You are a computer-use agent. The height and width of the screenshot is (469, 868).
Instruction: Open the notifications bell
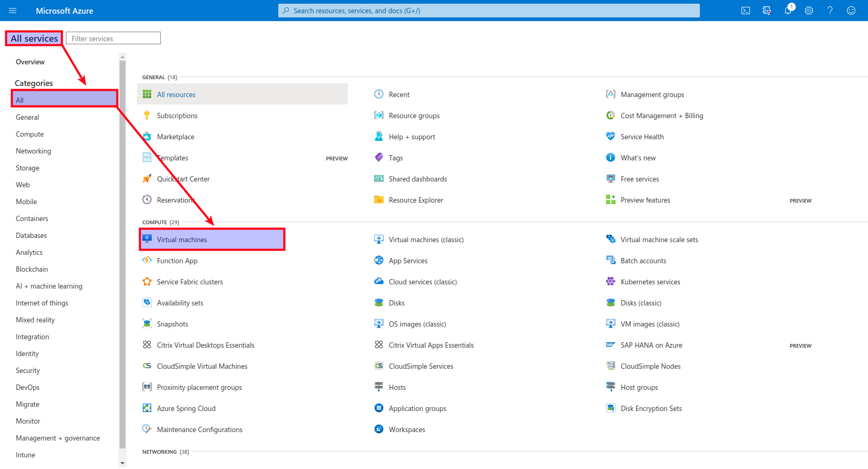[x=788, y=11]
